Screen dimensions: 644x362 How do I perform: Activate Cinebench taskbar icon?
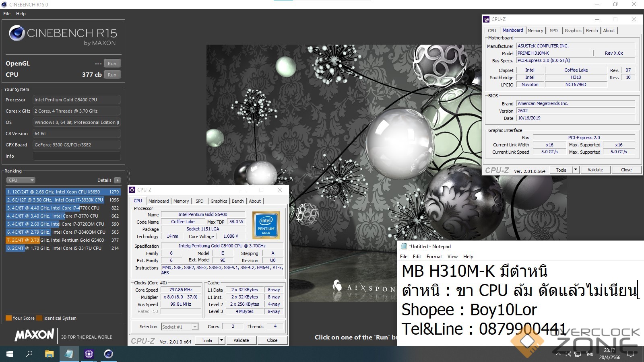(108, 354)
